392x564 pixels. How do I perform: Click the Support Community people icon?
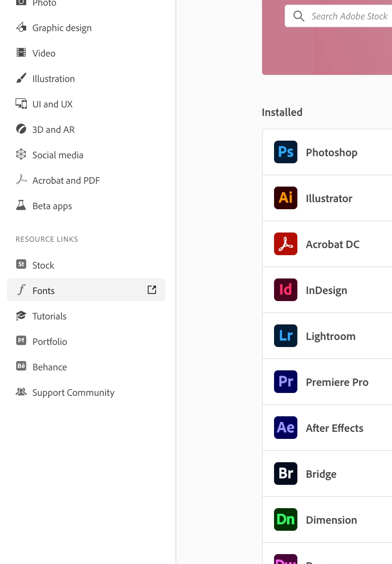click(21, 392)
